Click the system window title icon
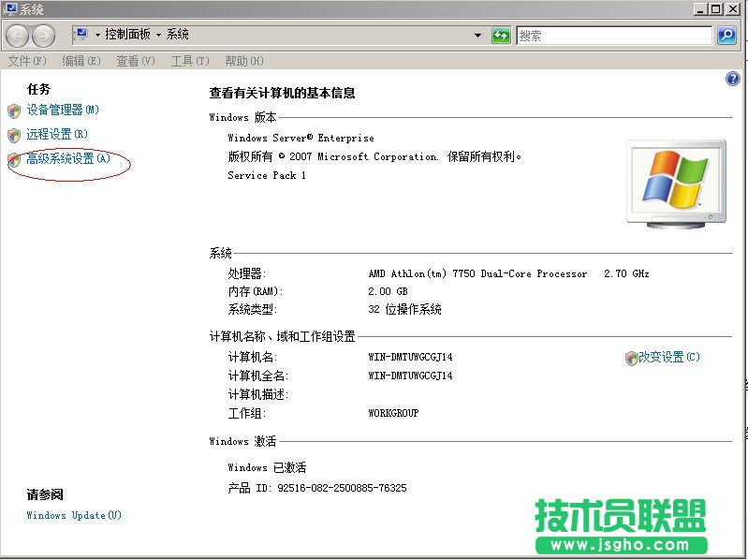Screen dimensions: 748x560 pyautogui.click(x=9, y=8)
